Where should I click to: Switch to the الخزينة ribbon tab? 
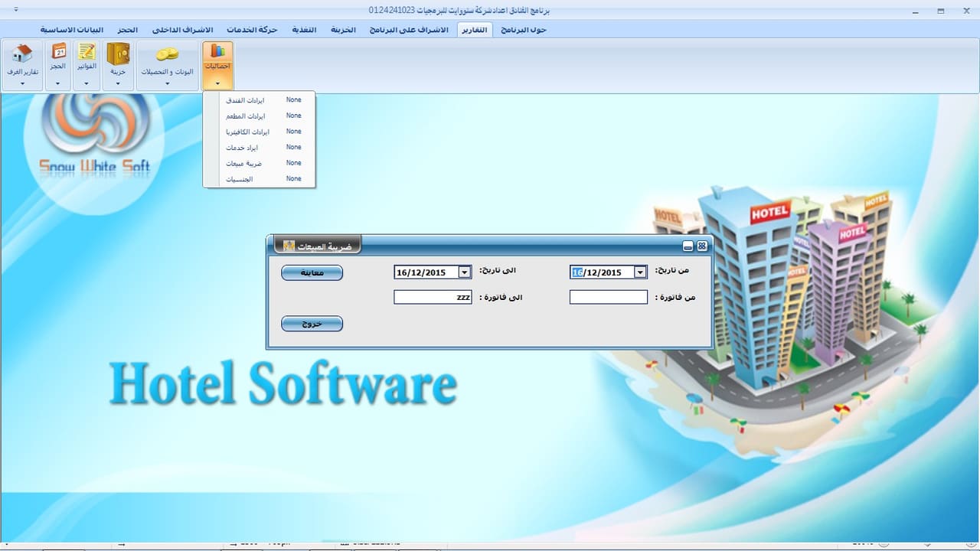click(x=343, y=29)
